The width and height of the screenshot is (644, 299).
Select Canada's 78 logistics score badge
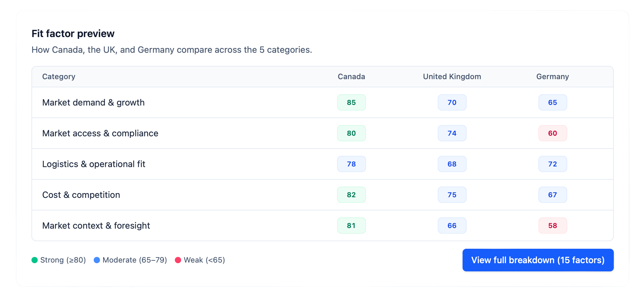(351, 164)
